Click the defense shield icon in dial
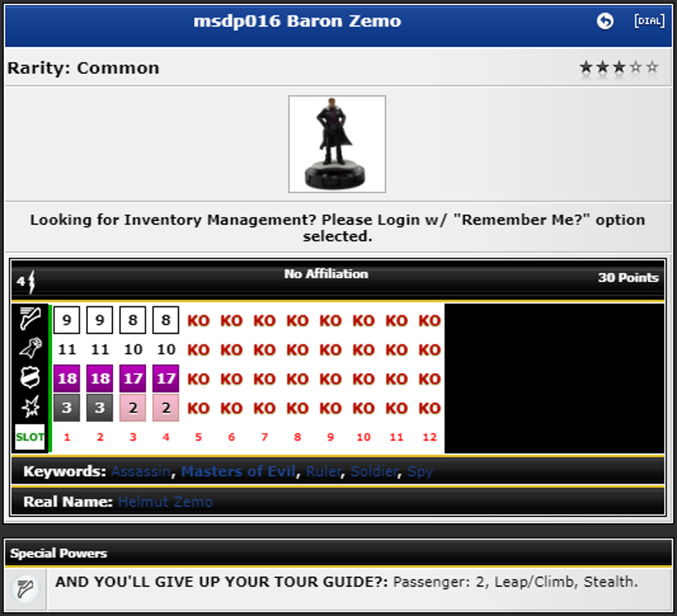This screenshot has width=677, height=616. pos(30,377)
